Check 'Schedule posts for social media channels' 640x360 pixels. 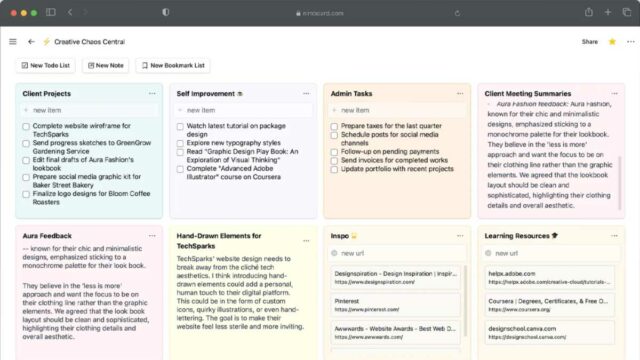[x=334, y=135]
